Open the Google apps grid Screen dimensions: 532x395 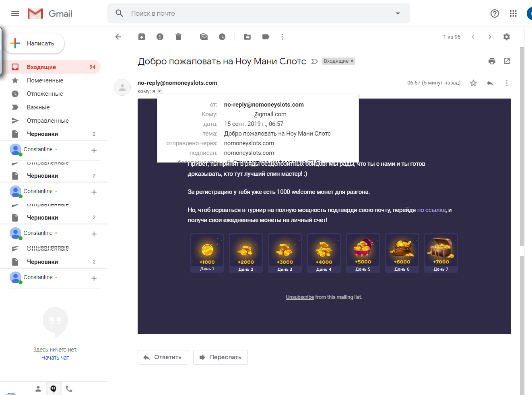(513, 14)
